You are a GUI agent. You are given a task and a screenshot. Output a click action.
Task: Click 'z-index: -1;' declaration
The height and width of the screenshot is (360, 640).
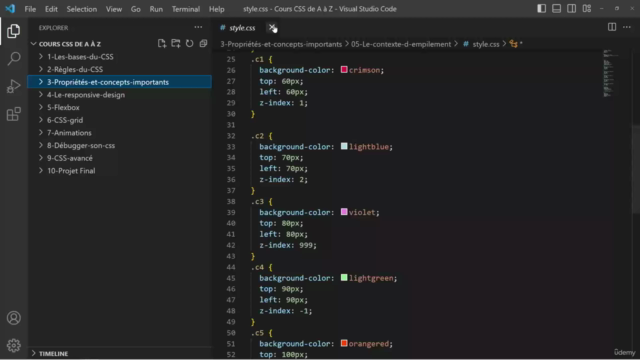pyautogui.click(x=286, y=311)
